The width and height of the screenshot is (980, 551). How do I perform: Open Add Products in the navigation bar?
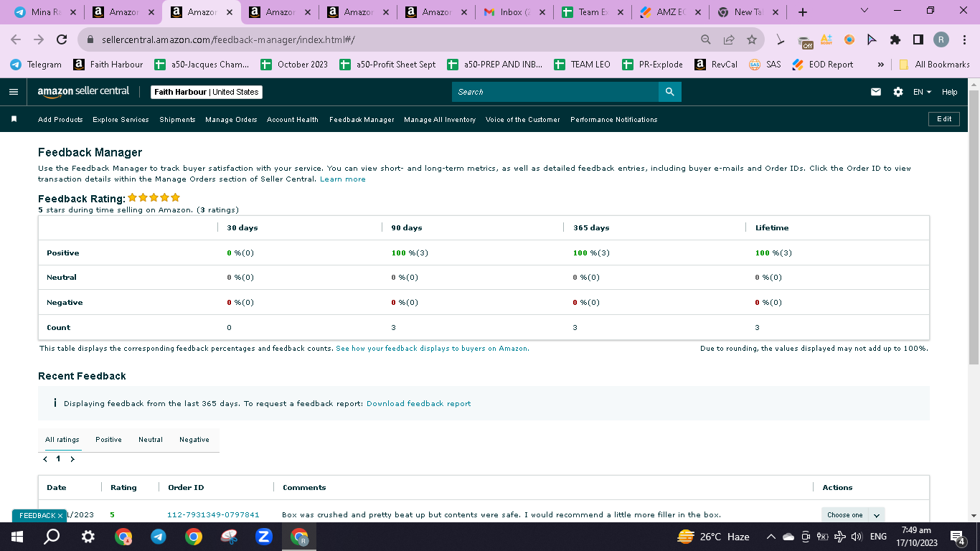pos(60,120)
